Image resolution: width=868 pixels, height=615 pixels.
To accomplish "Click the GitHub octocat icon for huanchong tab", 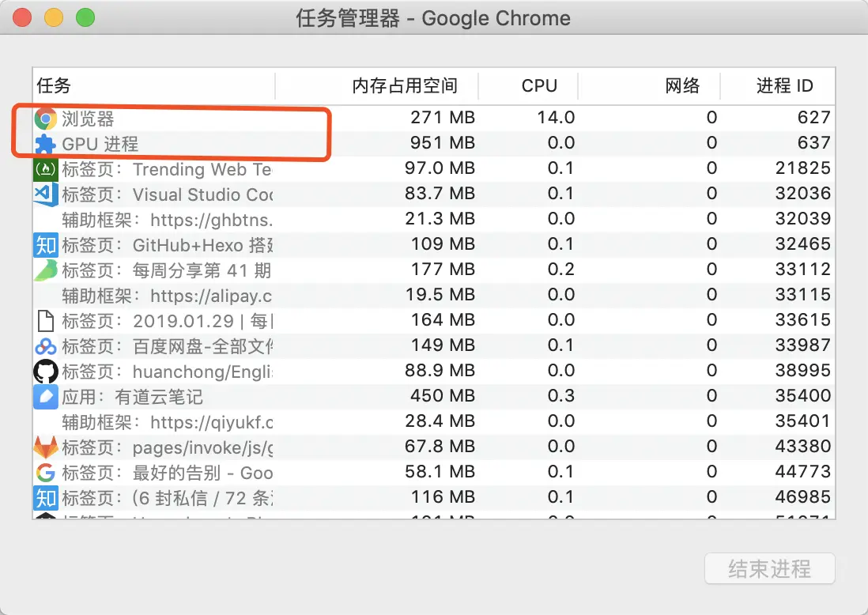I will pos(45,372).
